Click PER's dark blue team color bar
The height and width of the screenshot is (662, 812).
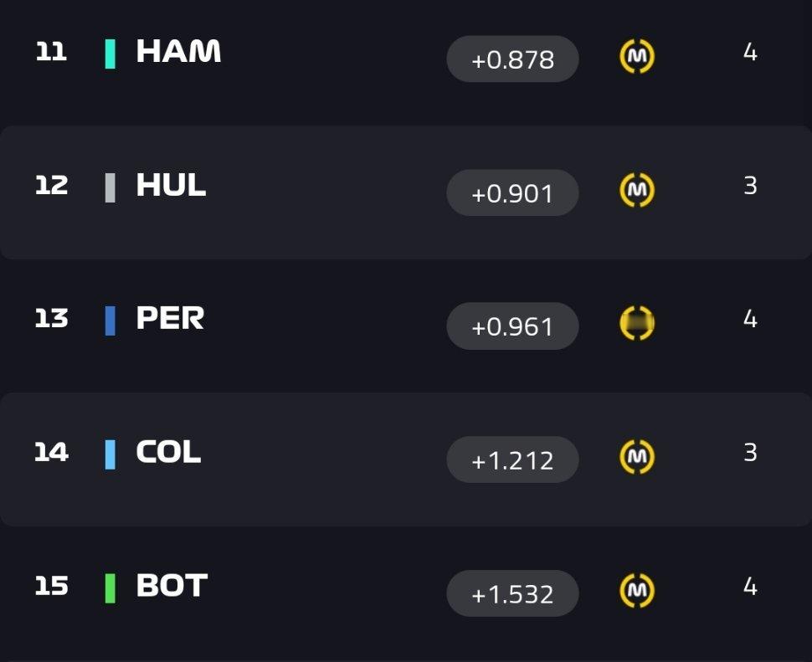(110, 321)
